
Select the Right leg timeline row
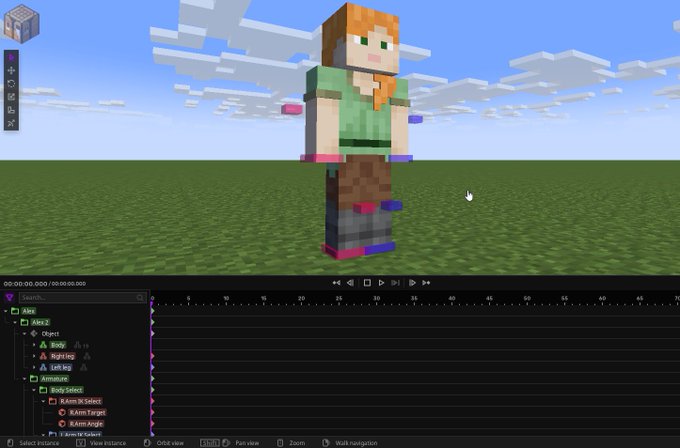pos(62,356)
